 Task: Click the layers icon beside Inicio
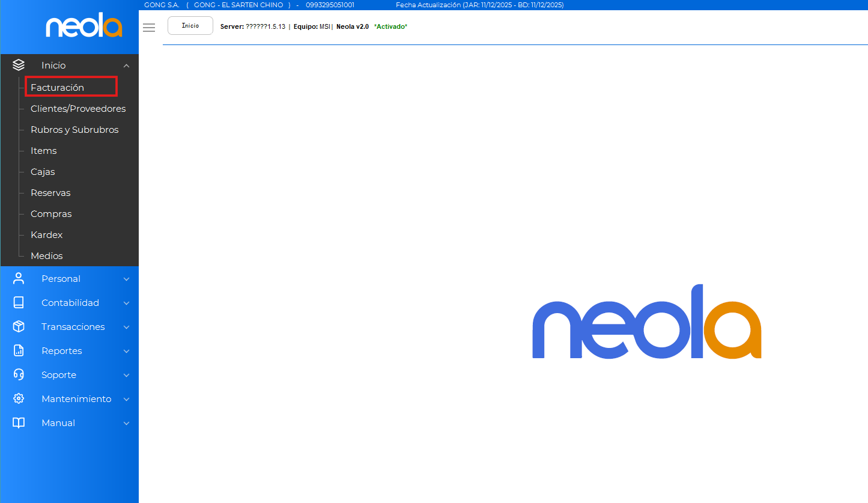(x=19, y=65)
